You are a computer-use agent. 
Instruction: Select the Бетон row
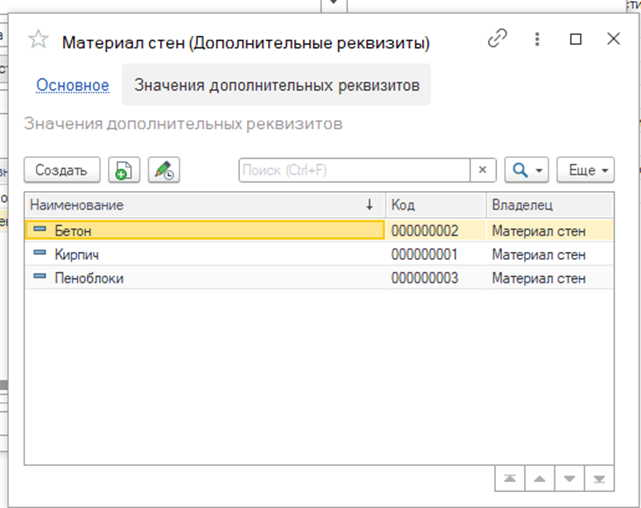(319, 231)
